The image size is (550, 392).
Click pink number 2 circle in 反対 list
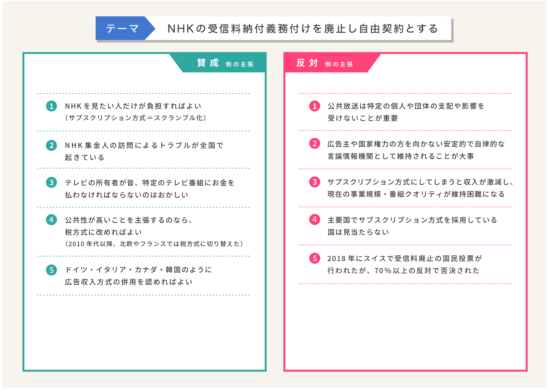point(315,144)
